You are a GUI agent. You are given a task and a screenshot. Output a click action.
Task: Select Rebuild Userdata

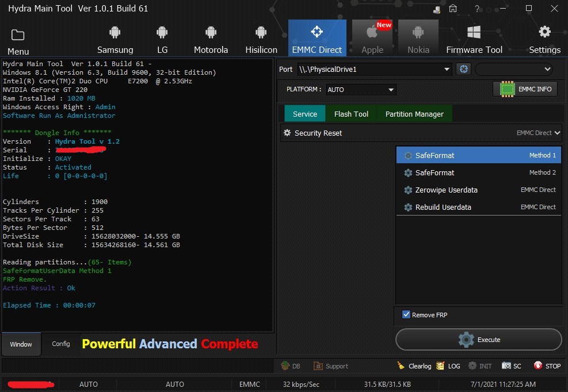click(479, 207)
